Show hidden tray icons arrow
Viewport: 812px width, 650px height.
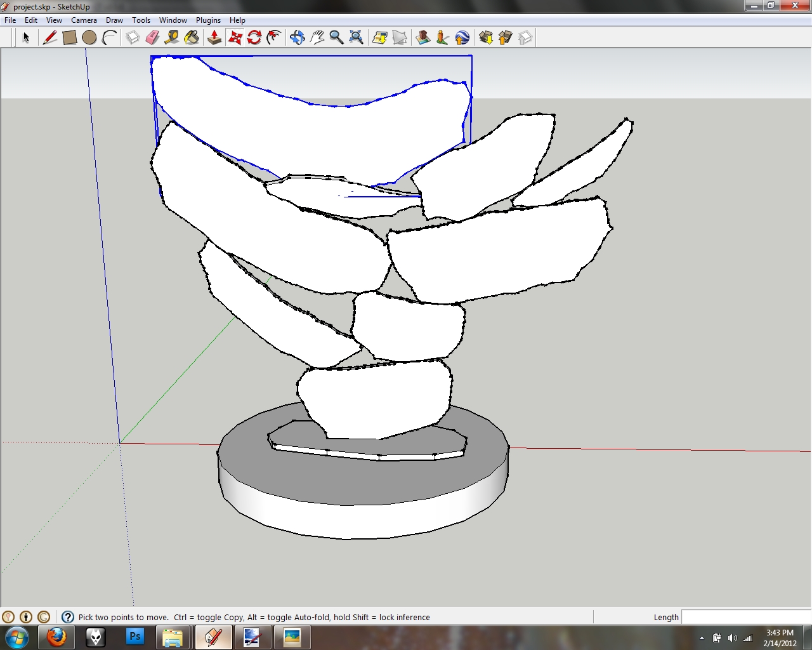[x=702, y=638]
